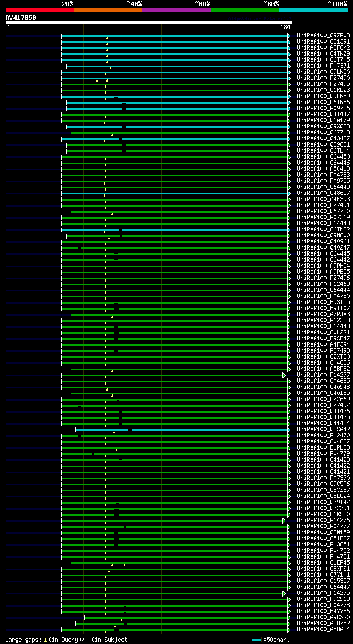
Task: Select the UniRef100_A8D752 label
Action: click(323, 624)
